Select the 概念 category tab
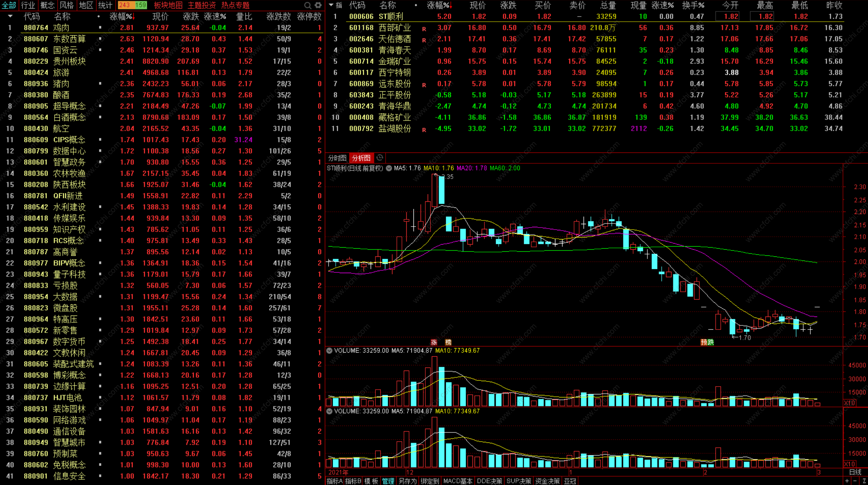 tap(47, 5)
